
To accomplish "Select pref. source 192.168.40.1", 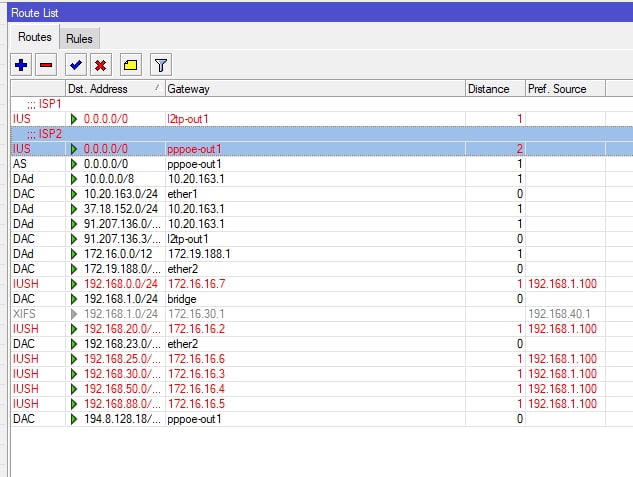I will (x=559, y=314).
